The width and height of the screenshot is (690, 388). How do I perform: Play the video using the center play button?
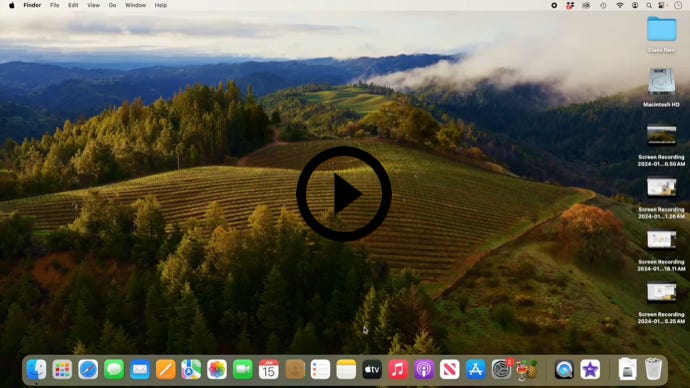point(344,194)
